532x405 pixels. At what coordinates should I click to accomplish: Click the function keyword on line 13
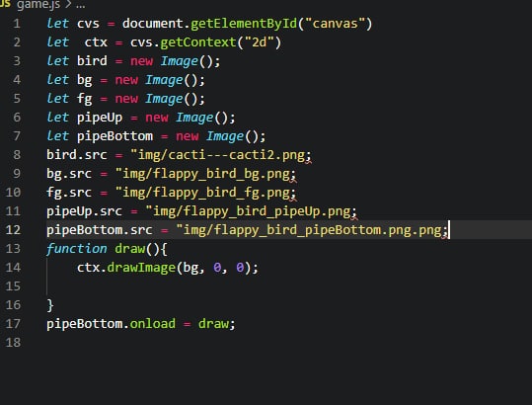click(x=77, y=249)
